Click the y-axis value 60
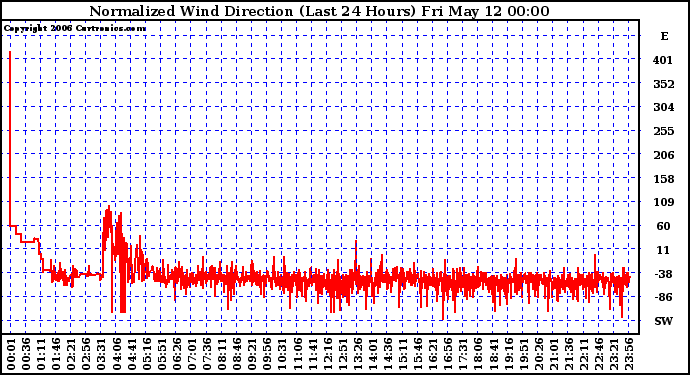This screenshot has width=690, height=375. pos(663,226)
